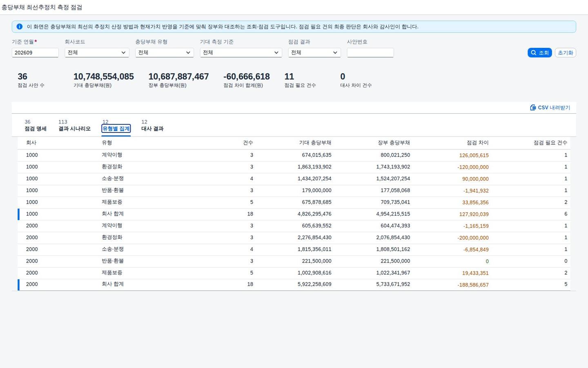Click the 기준 연월 input field
This screenshot has width=588, height=368.
coord(35,53)
